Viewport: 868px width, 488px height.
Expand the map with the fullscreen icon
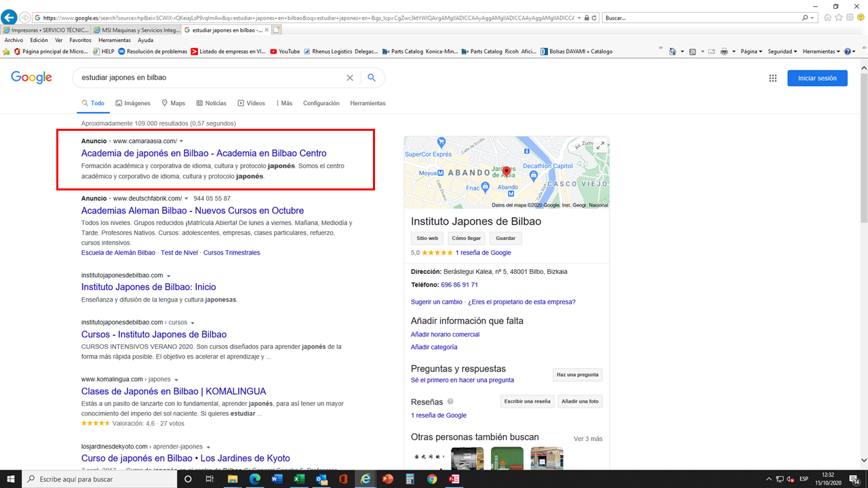600,145
